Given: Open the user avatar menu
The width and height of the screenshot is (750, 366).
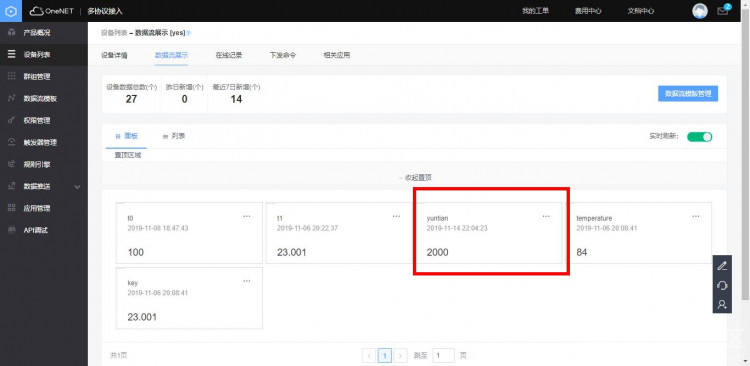Looking at the screenshot, I should click(x=700, y=11).
